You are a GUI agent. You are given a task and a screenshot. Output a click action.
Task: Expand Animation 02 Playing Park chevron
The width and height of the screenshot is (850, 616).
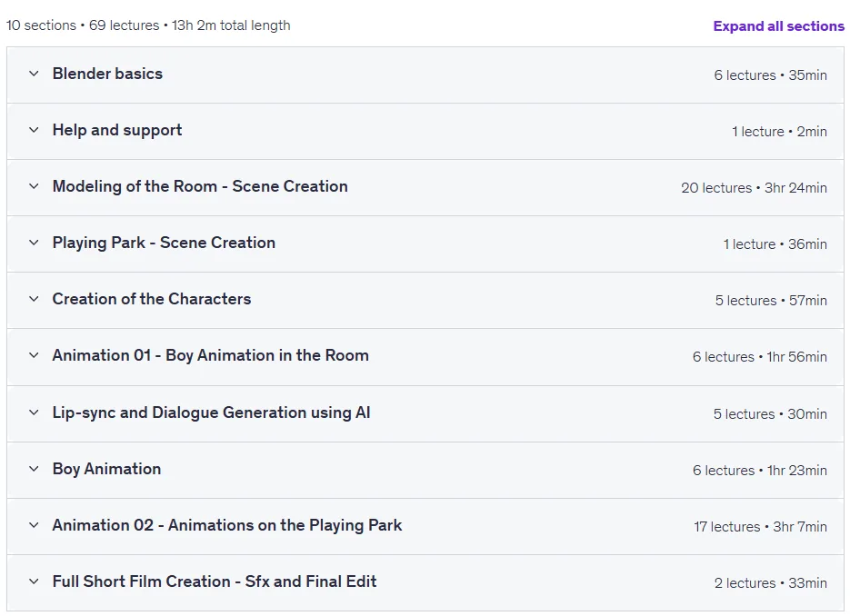34,525
